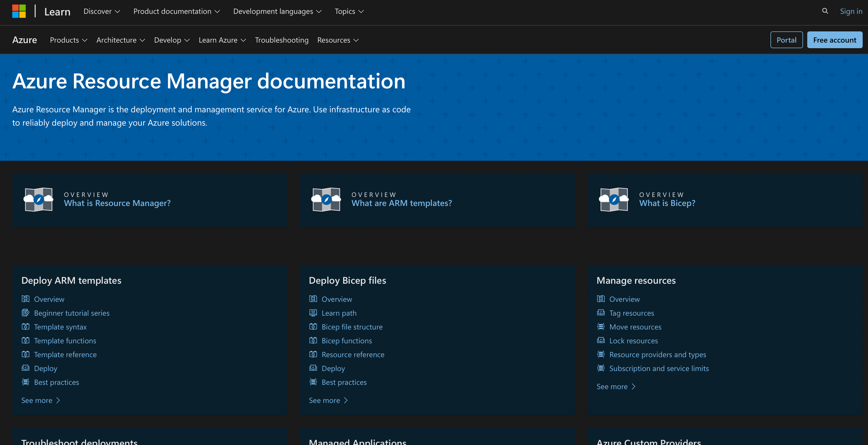
Task: Expand the Product documentation dropdown
Action: tap(177, 11)
